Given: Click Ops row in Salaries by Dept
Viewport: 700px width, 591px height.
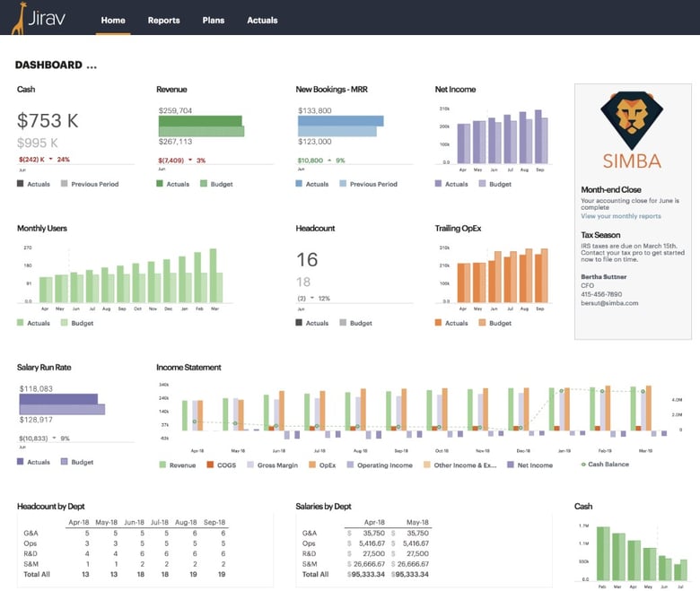Looking at the screenshot, I should (x=365, y=543).
